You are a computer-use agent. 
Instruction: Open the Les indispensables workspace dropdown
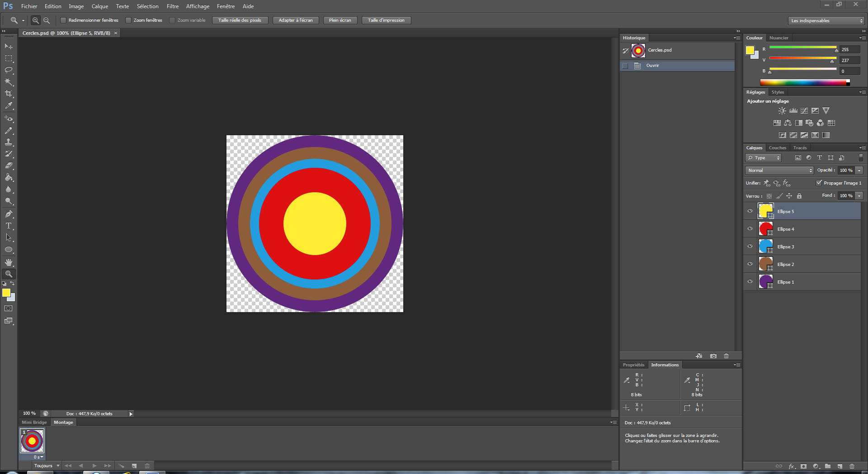click(x=826, y=21)
